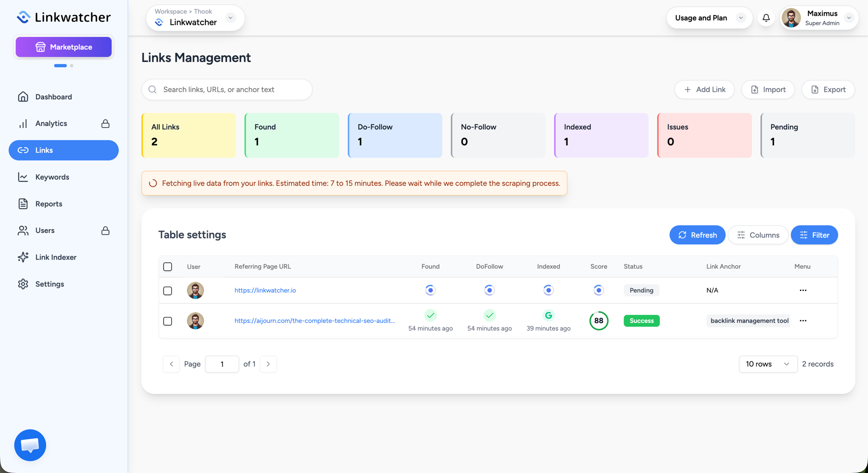Click the Success status badge
The height and width of the screenshot is (473, 868).
point(641,321)
